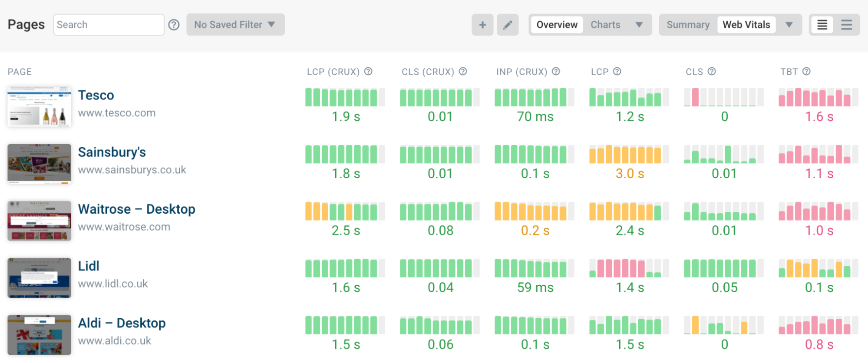This screenshot has width=868, height=363.
Task: Click Lidl's lab LCP pink bar chart
Action: coord(629,268)
